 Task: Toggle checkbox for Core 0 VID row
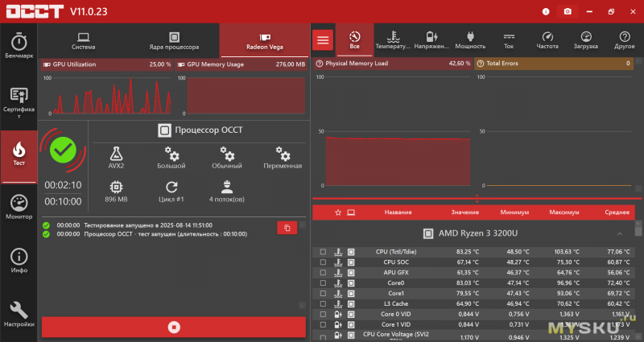pyautogui.click(x=324, y=314)
